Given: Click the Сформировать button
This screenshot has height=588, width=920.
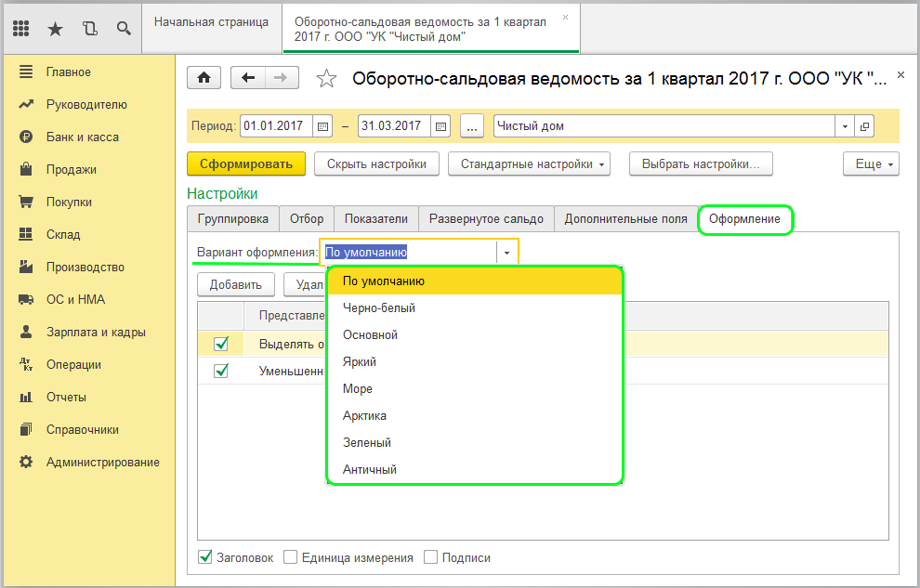Looking at the screenshot, I should pyautogui.click(x=246, y=164).
